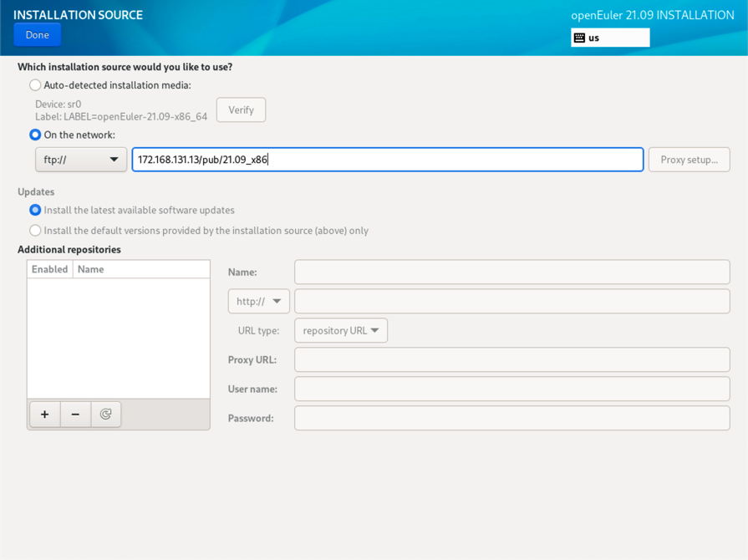Viewport: 748px width, 560px height.
Task: Open the URL type repository URL dropdown
Action: pyautogui.click(x=340, y=331)
